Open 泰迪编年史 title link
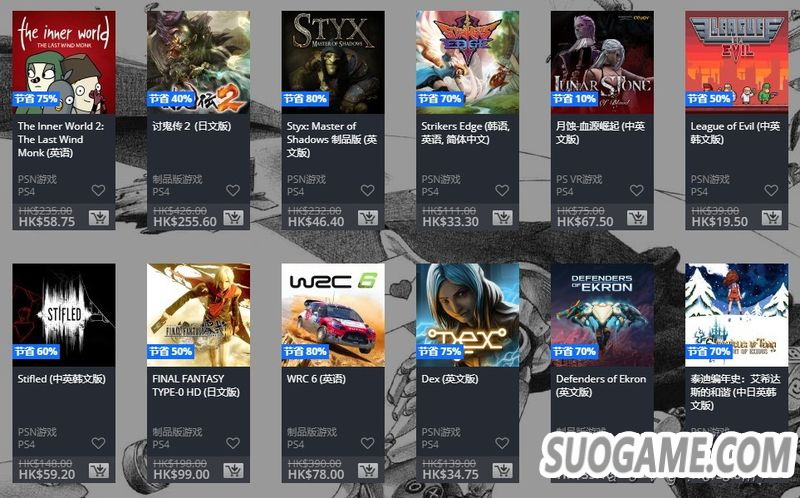 point(735,392)
